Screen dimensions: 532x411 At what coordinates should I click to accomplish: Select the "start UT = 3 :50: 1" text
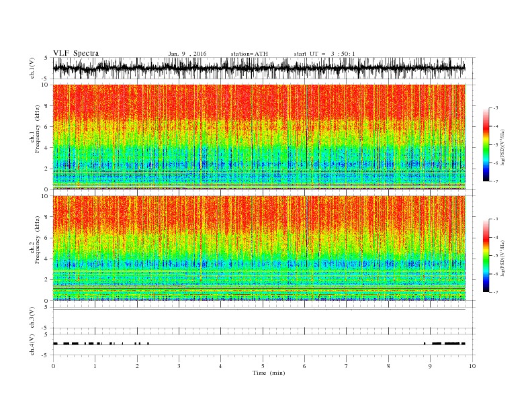324,54
